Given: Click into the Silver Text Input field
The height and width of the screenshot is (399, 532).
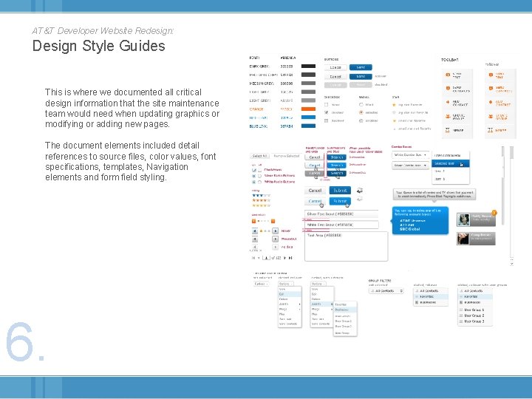Looking at the screenshot, I should [x=341, y=214].
